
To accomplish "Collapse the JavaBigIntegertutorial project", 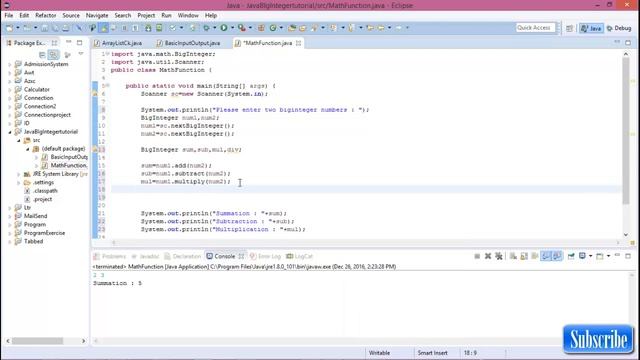I will click(x=10, y=132).
